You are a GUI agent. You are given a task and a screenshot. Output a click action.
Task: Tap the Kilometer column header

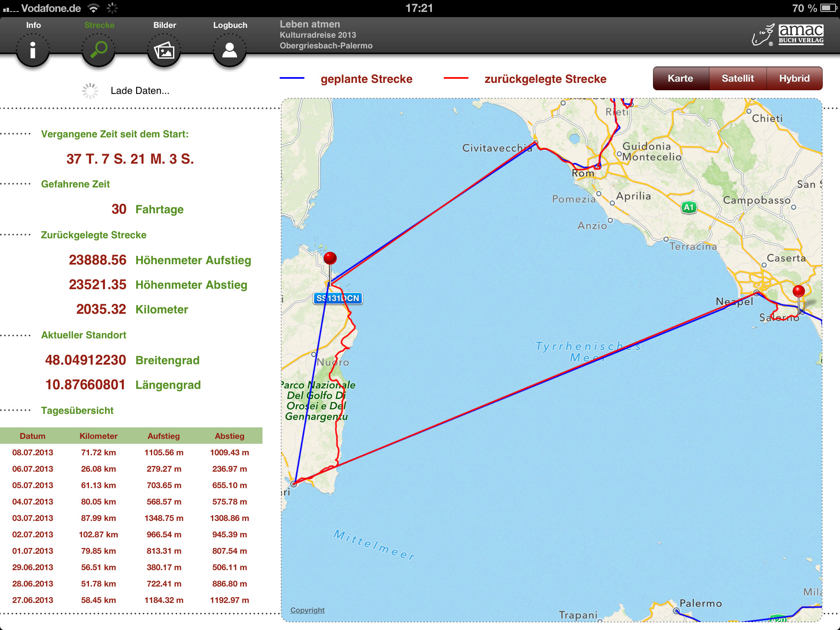pos(98,436)
